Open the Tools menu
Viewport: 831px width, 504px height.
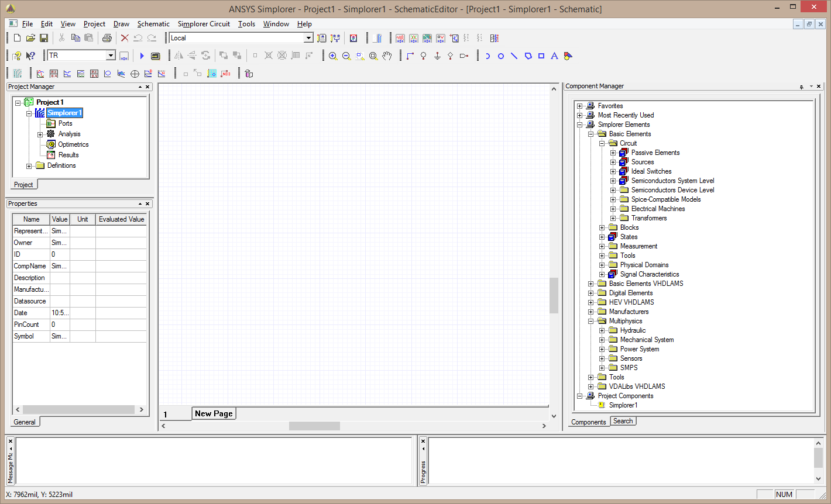point(246,24)
